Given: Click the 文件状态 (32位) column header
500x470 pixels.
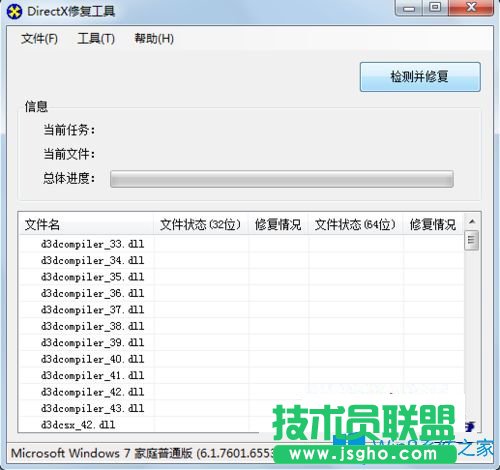Looking at the screenshot, I should [x=201, y=224].
